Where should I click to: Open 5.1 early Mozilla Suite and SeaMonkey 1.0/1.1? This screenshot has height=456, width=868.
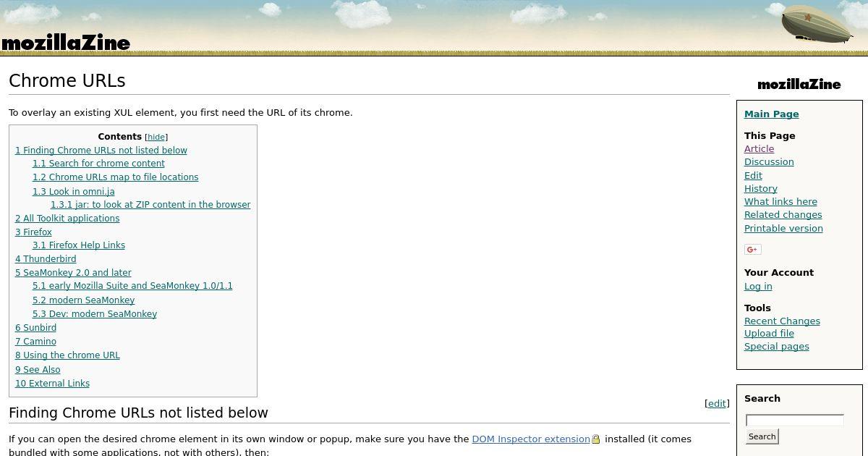(132, 286)
